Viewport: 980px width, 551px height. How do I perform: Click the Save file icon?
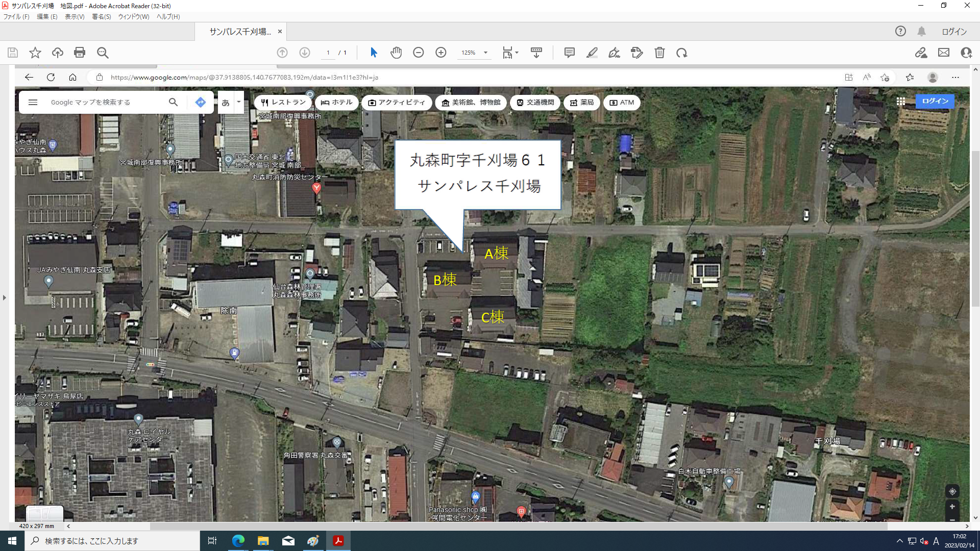(13, 53)
